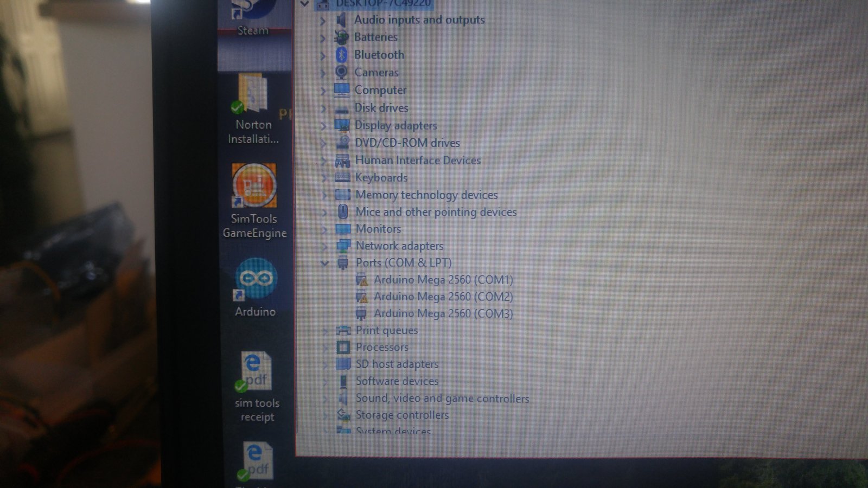Expand the Monitors node
868x488 pixels.
coord(324,229)
